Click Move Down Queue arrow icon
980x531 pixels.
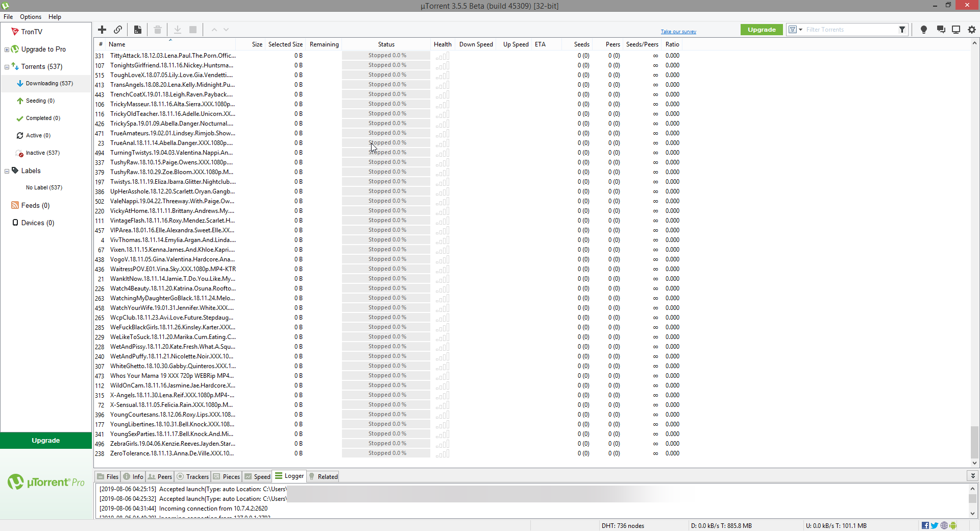coord(226,30)
